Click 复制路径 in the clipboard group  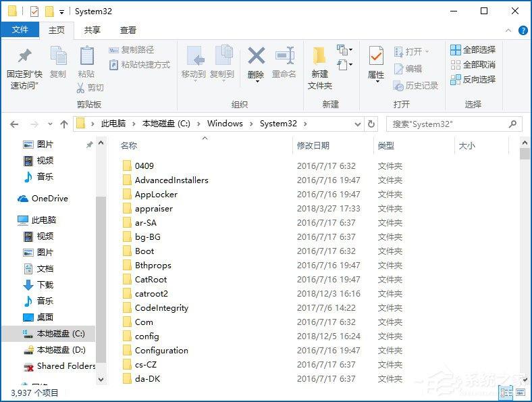coord(131,50)
